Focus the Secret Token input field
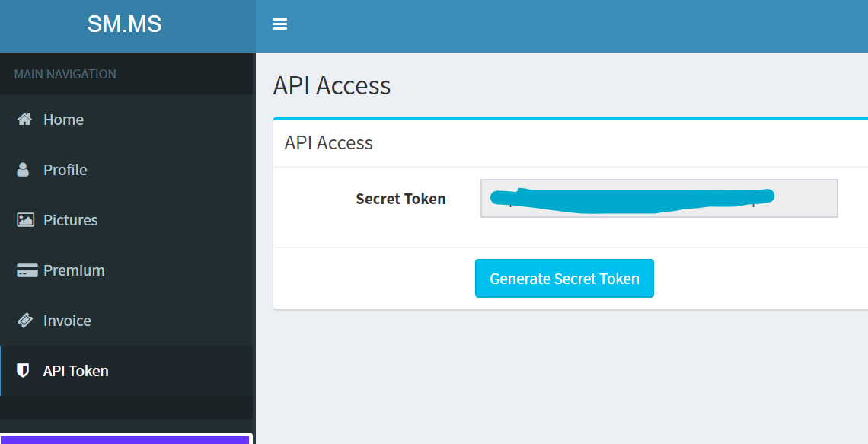868x444 pixels. [659, 199]
